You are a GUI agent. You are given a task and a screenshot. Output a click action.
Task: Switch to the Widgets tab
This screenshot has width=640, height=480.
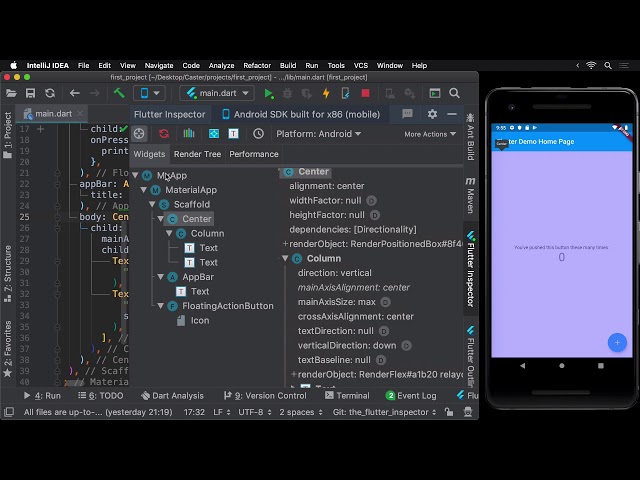(149, 154)
